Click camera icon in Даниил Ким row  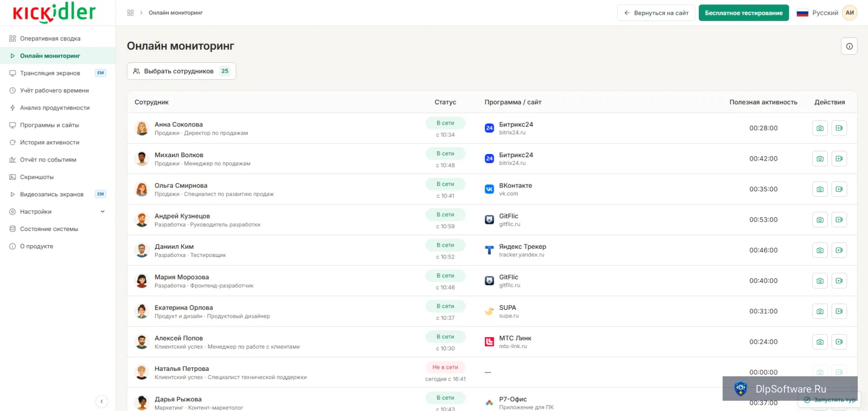click(820, 251)
